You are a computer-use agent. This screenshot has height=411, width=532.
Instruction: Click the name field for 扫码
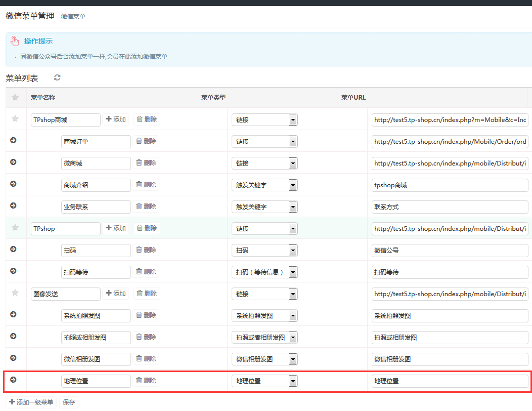96,251
